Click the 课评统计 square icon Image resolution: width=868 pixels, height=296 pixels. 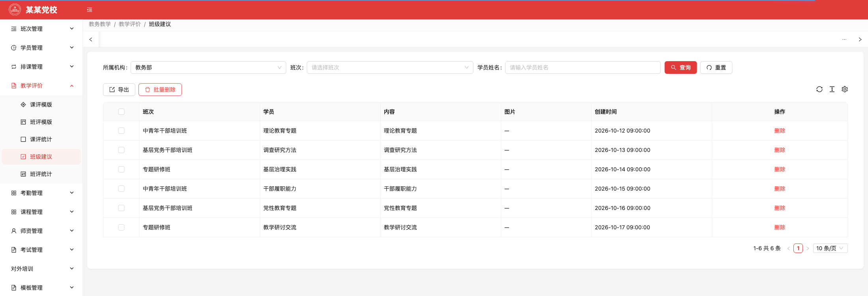point(23,139)
